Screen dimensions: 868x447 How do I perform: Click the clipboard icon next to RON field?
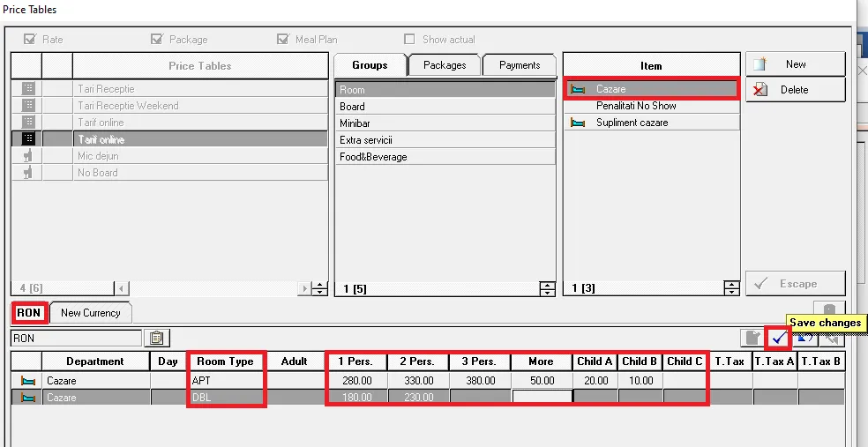click(157, 338)
